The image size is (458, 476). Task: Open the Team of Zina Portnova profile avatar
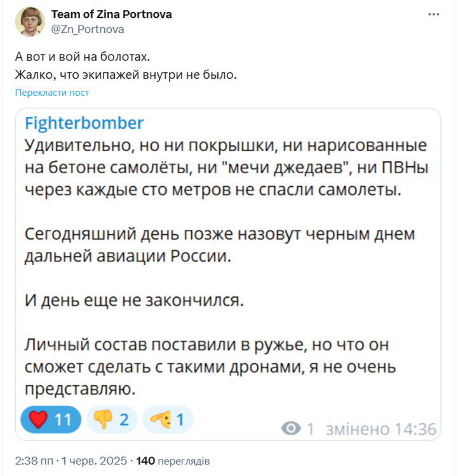coord(29,22)
